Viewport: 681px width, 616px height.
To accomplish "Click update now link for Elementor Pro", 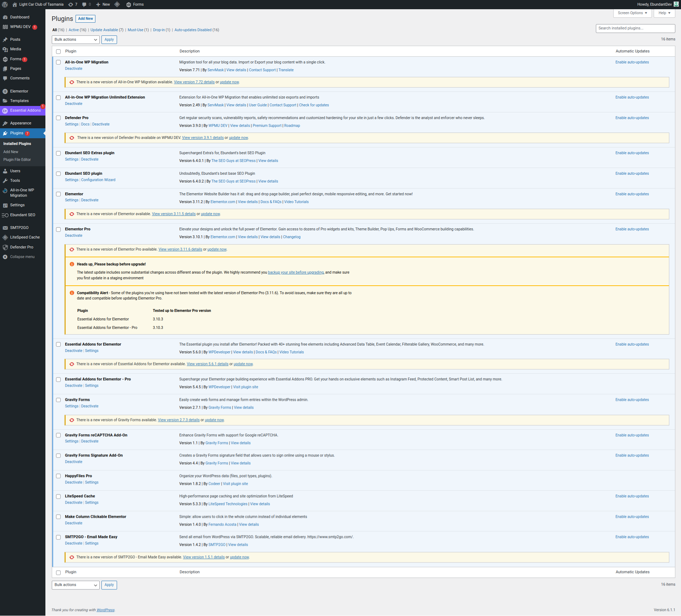I will click(217, 250).
